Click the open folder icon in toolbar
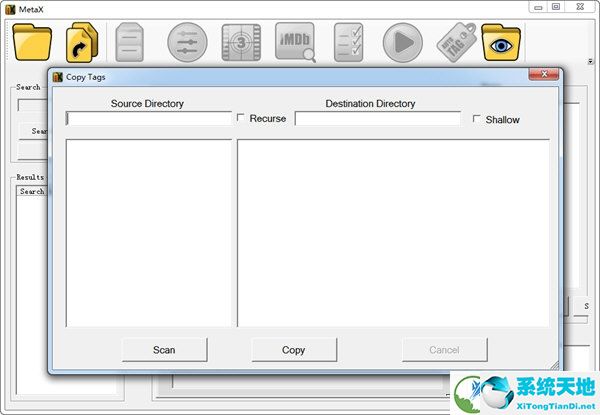The height and width of the screenshot is (415, 600). (x=33, y=42)
